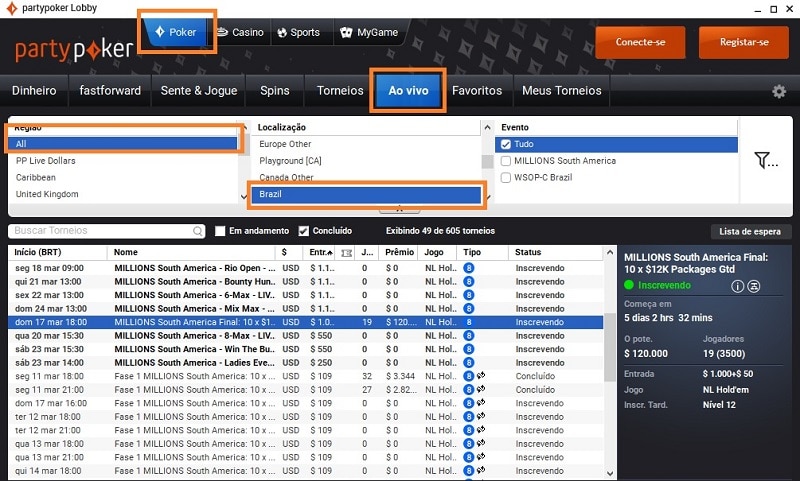Screen dimensions: 800x481
Task: Select MILLIONS South America - Win The Button row
Action: [x=306, y=349]
